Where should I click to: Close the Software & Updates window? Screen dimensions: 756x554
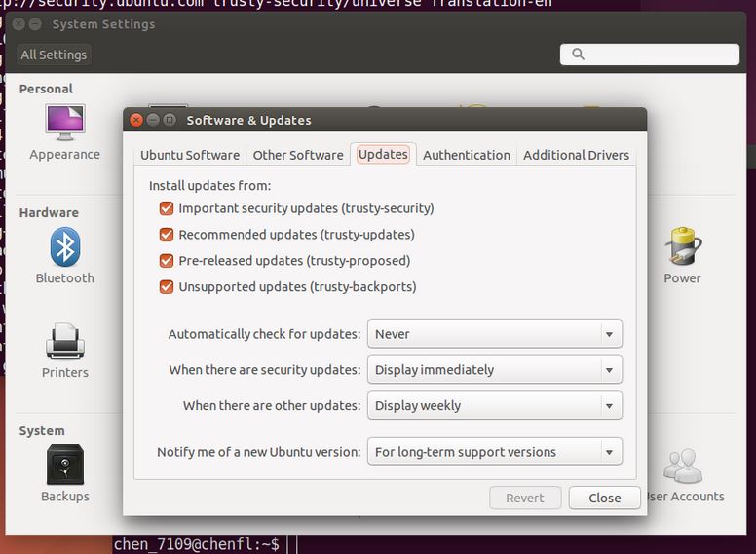coord(136,120)
